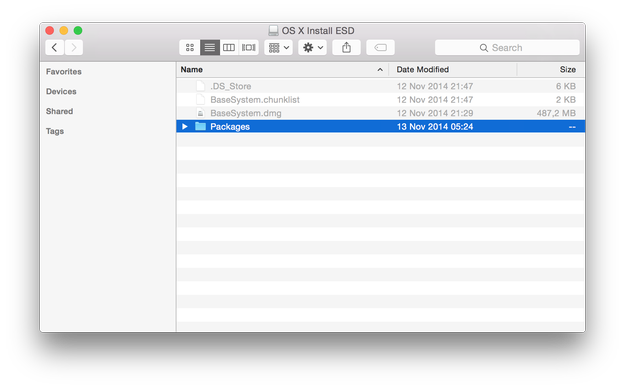Click the Edit Tags button
625x389 pixels.
point(380,47)
